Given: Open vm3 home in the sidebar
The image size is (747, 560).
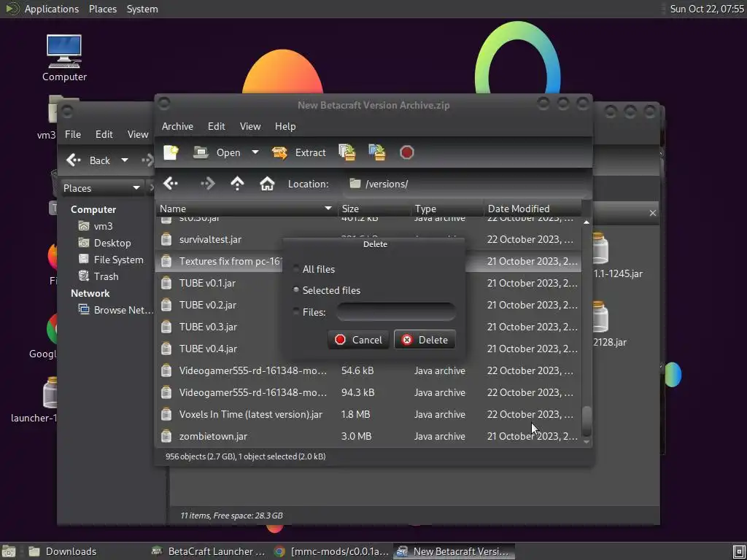Looking at the screenshot, I should coord(104,226).
